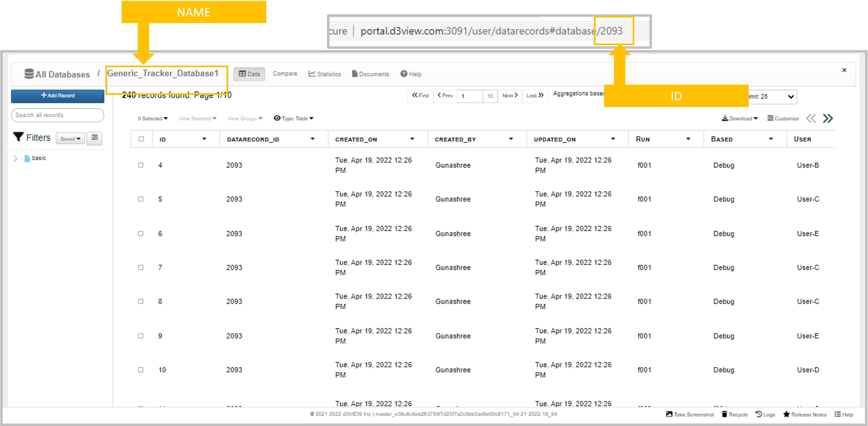
Task: Go to Last page
Action: point(535,96)
